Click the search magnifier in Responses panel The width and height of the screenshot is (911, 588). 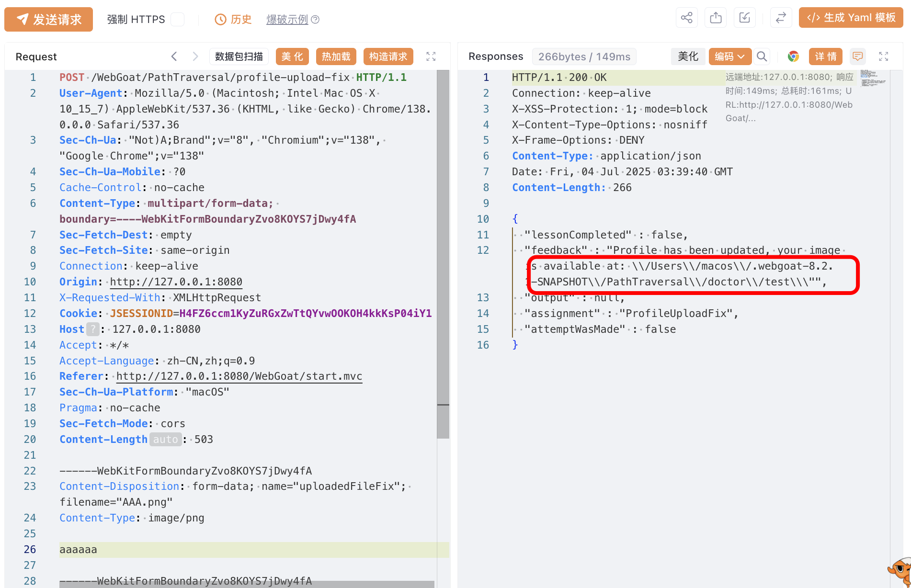(x=762, y=57)
